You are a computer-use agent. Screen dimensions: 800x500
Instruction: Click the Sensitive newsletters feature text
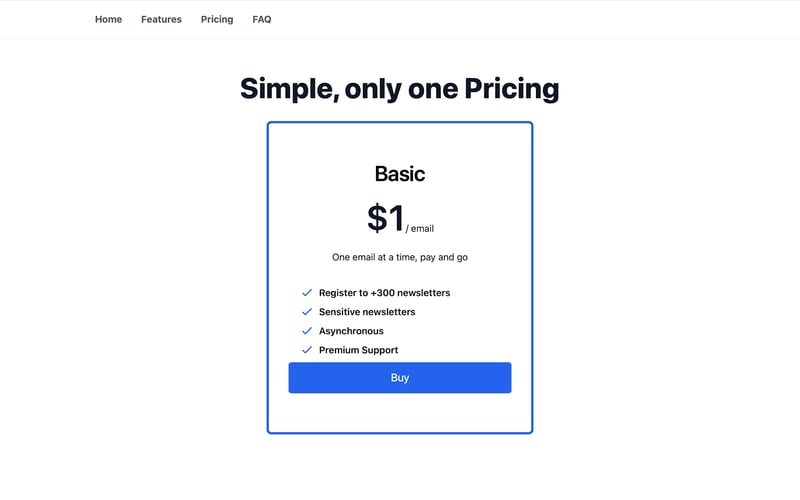tap(366, 312)
